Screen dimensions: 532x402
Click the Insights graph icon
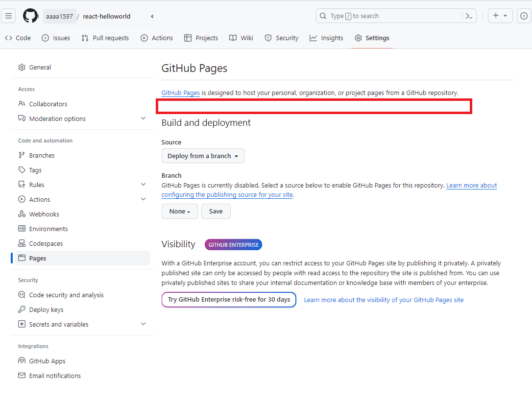coord(313,38)
